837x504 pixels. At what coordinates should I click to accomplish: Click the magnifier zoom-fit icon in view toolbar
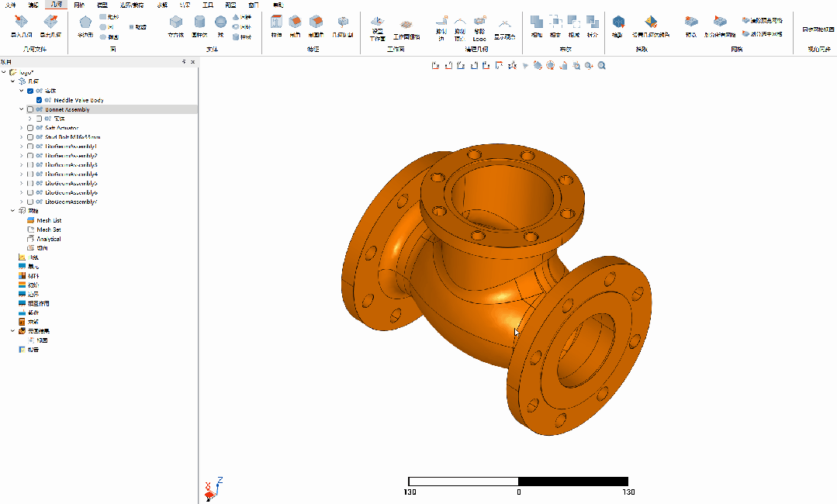602,66
